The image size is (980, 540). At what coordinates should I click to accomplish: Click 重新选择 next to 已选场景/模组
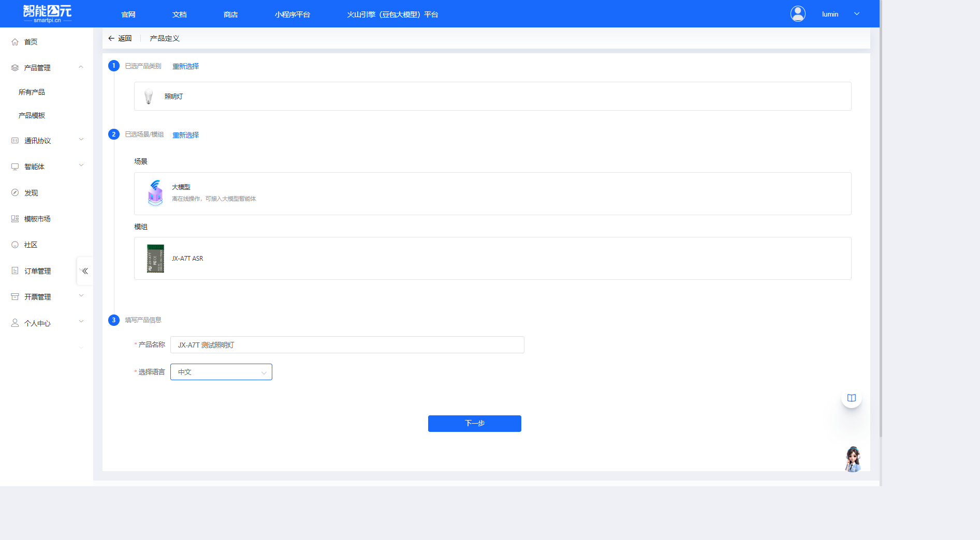coord(185,135)
